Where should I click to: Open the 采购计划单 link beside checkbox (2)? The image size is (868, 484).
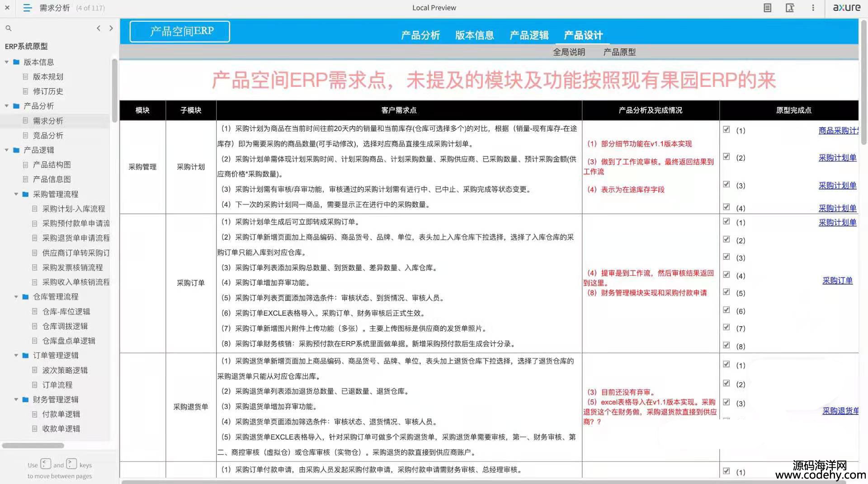(837, 157)
